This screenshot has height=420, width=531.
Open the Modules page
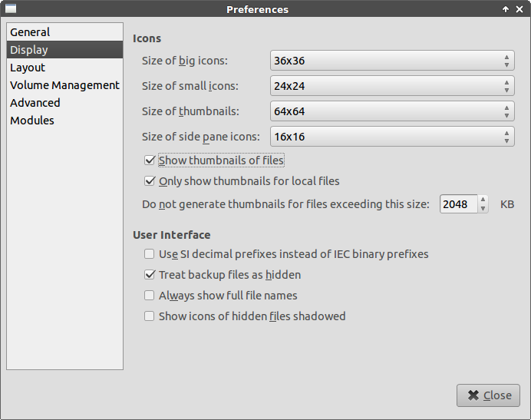point(64,121)
